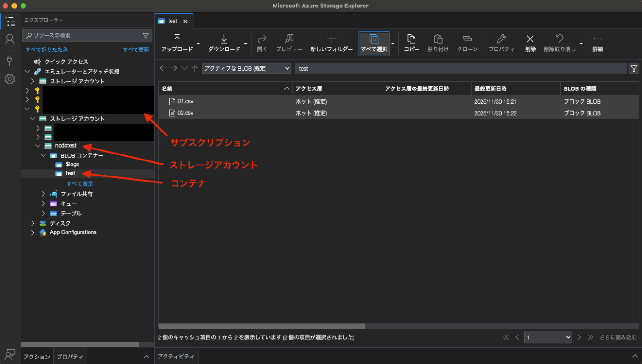Click the プレビュー preview button

(x=289, y=44)
